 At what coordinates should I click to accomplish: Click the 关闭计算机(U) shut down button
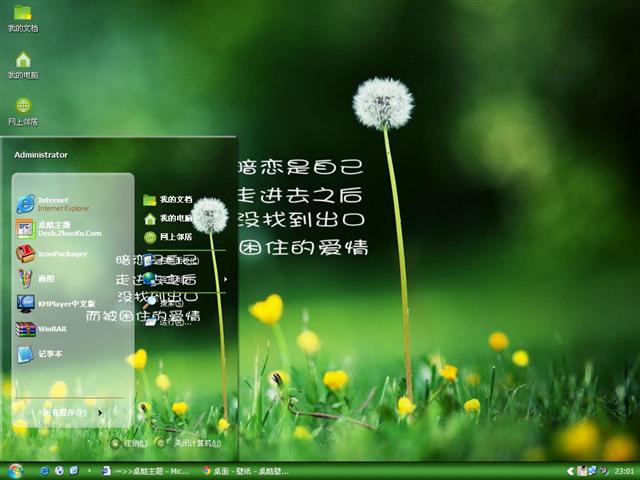(x=189, y=443)
